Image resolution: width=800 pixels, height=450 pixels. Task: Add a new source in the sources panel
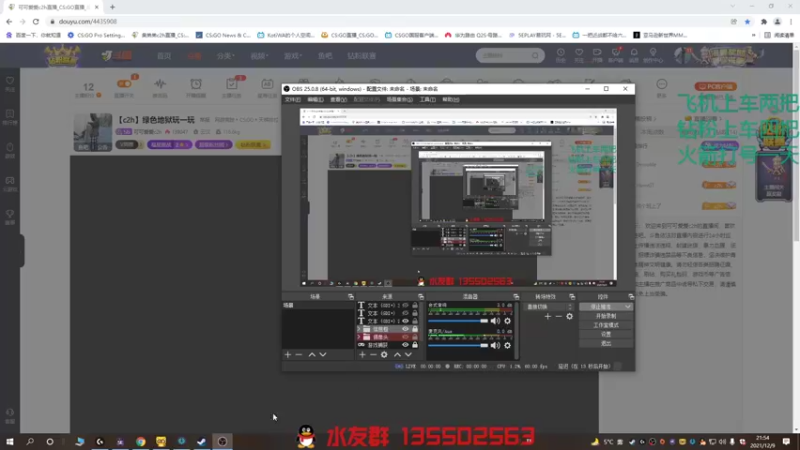click(x=362, y=355)
